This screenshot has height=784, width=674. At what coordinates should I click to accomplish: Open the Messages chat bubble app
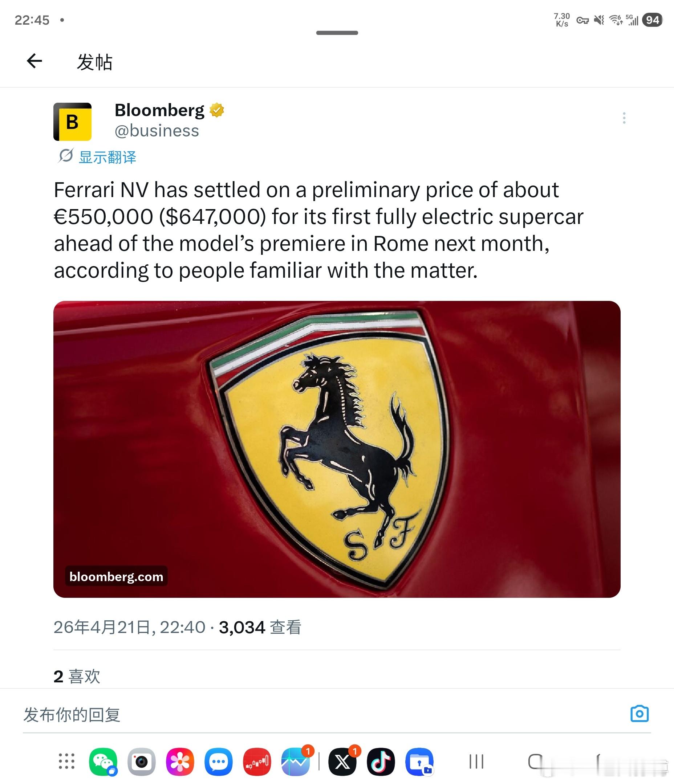219,761
